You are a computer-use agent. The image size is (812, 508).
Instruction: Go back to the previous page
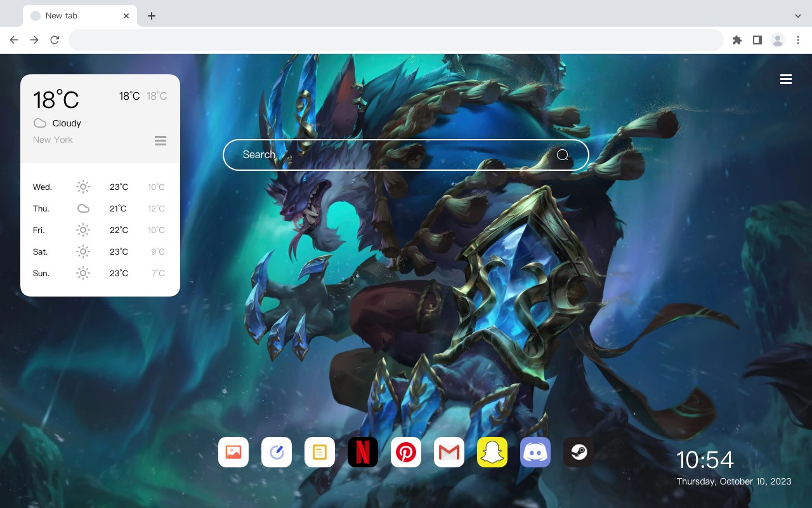click(x=14, y=40)
